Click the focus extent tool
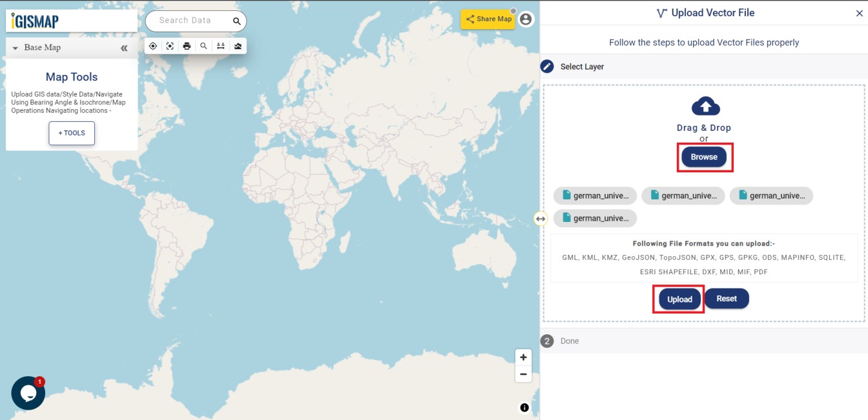Viewport: 868px width, 420px height. pyautogui.click(x=170, y=46)
